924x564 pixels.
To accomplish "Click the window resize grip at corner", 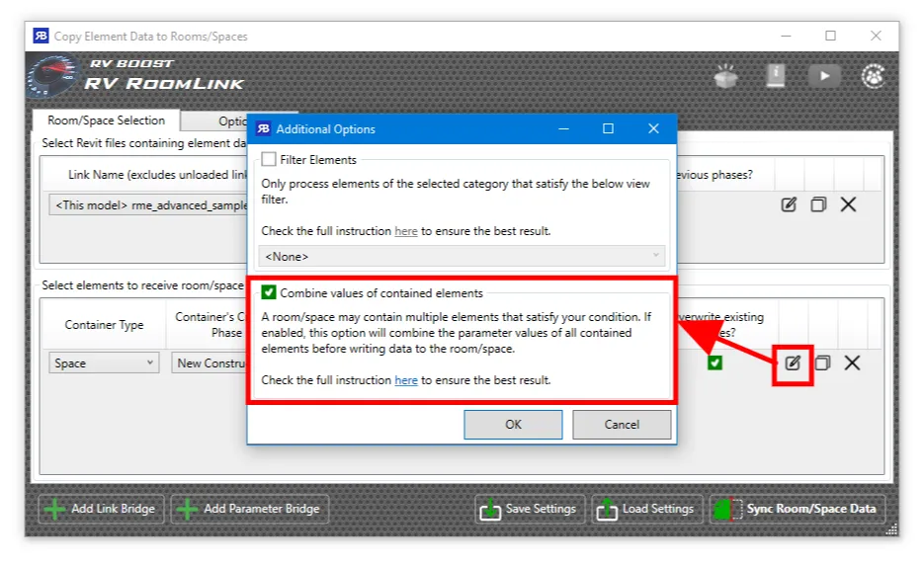I will point(891,529).
